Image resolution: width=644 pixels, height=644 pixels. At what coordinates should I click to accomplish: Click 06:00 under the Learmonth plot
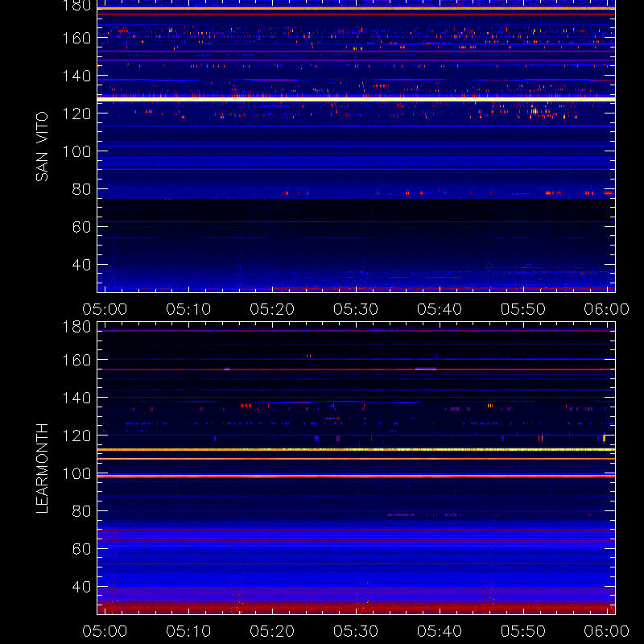click(x=607, y=631)
